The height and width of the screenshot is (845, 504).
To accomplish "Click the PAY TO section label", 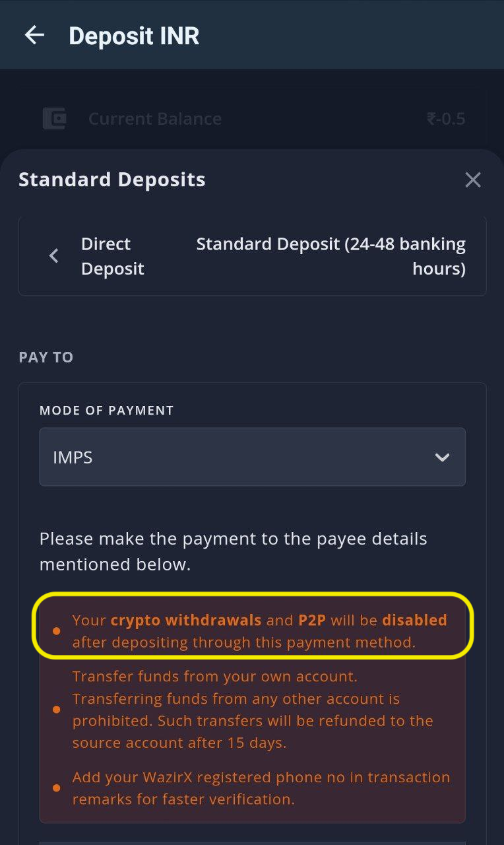I will tap(46, 357).
